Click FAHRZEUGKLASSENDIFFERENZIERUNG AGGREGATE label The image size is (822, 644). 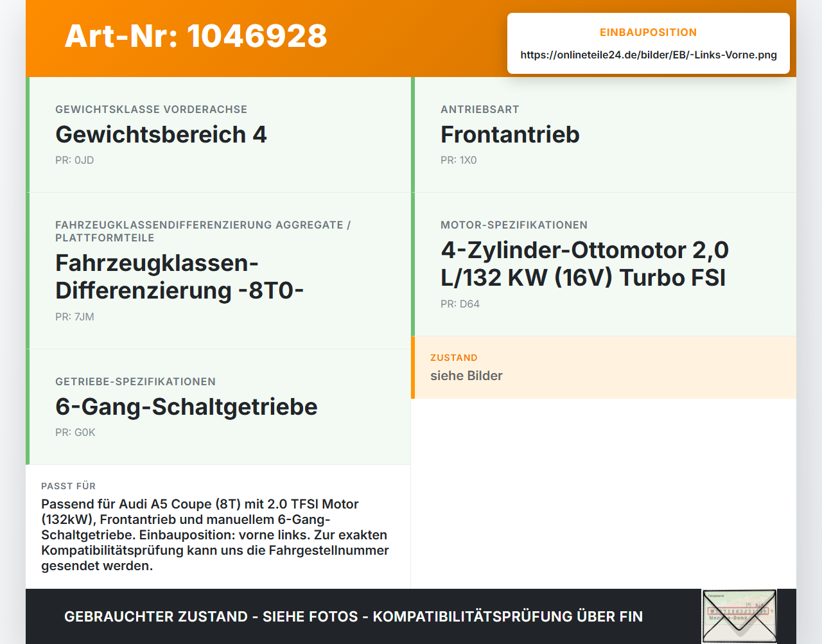click(203, 231)
